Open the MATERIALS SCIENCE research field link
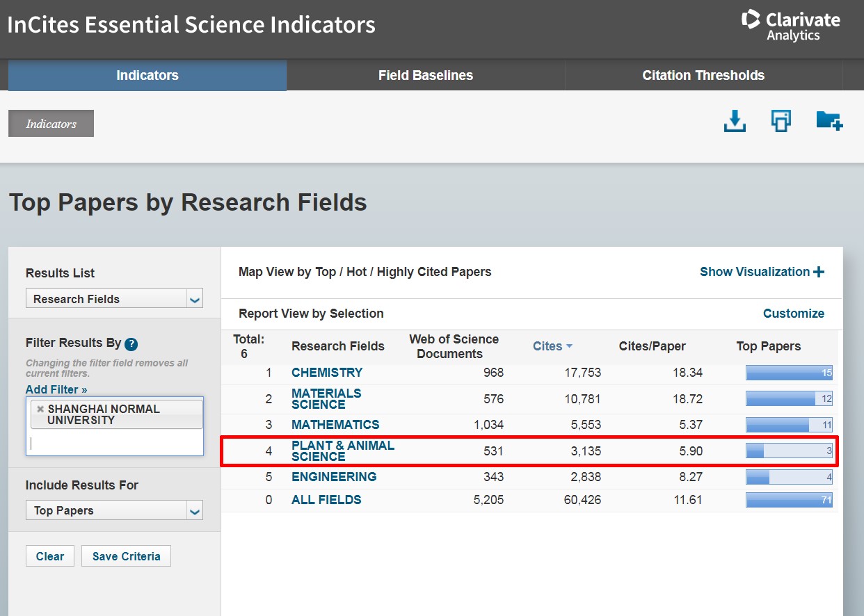 pos(326,398)
